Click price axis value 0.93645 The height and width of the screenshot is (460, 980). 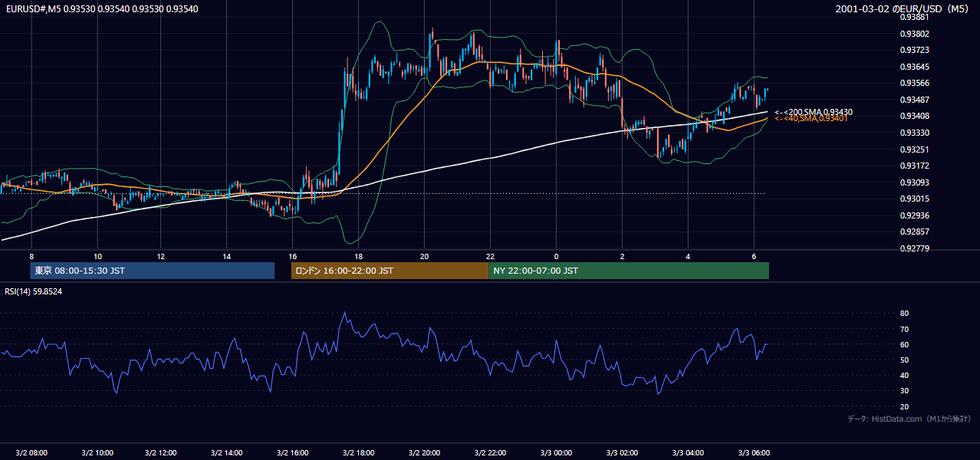915,67
